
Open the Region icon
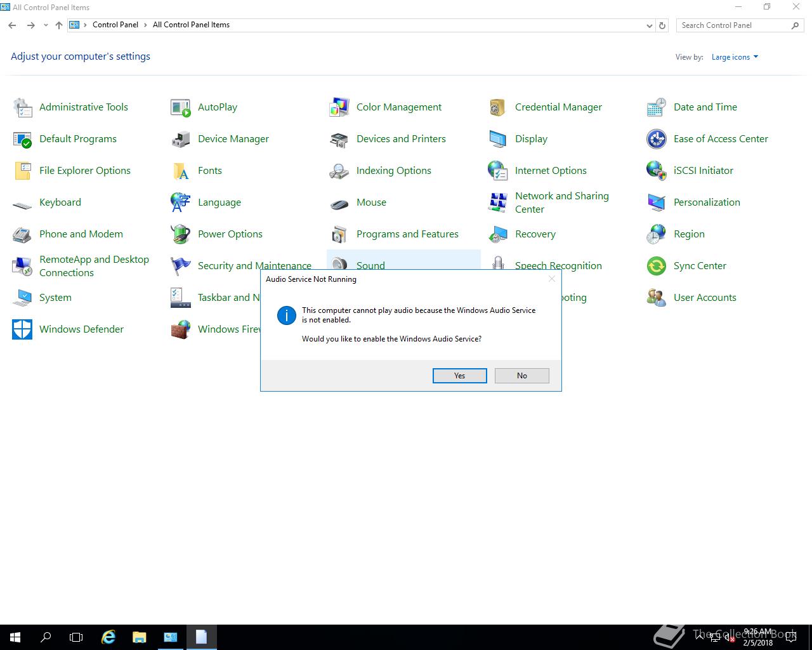[x=657, y=234]
